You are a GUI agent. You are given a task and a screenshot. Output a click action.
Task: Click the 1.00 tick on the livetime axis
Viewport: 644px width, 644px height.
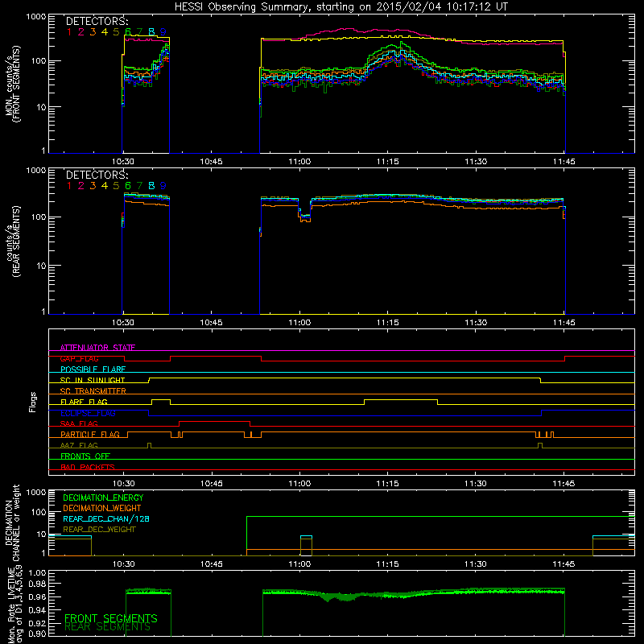coord(37,572)
